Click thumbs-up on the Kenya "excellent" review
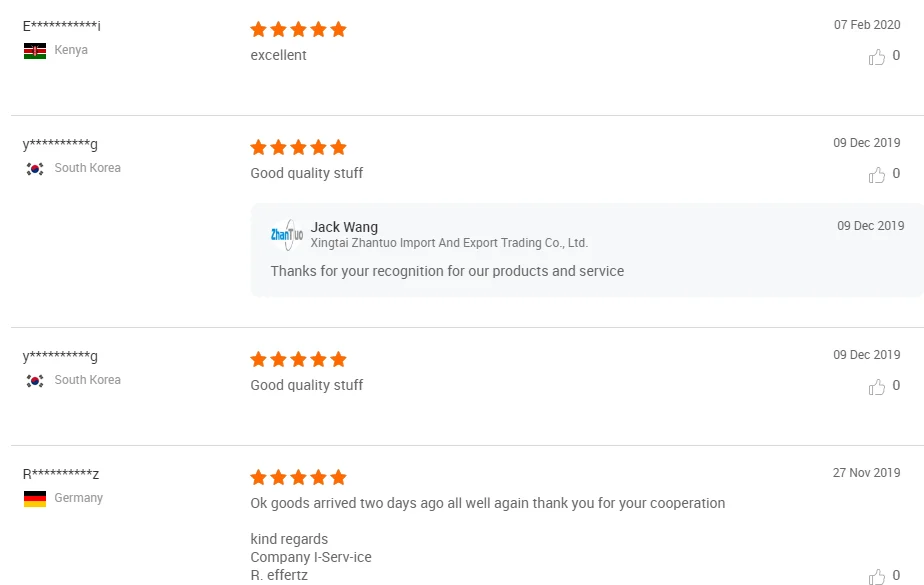The image size is (924, 585). coord(877,57)
